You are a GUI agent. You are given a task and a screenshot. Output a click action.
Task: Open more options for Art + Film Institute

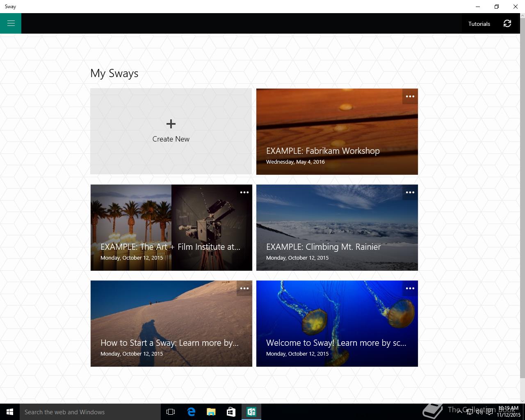[x=244, y=192]
